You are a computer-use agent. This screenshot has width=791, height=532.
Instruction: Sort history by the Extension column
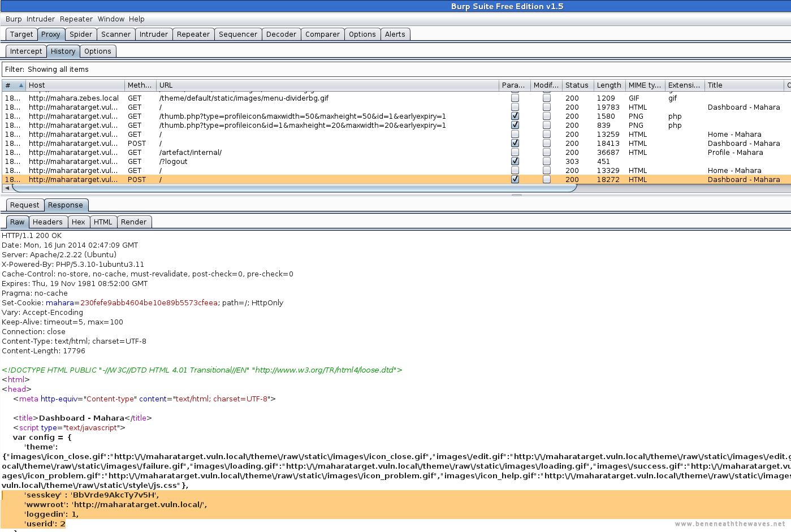[684, 85]
